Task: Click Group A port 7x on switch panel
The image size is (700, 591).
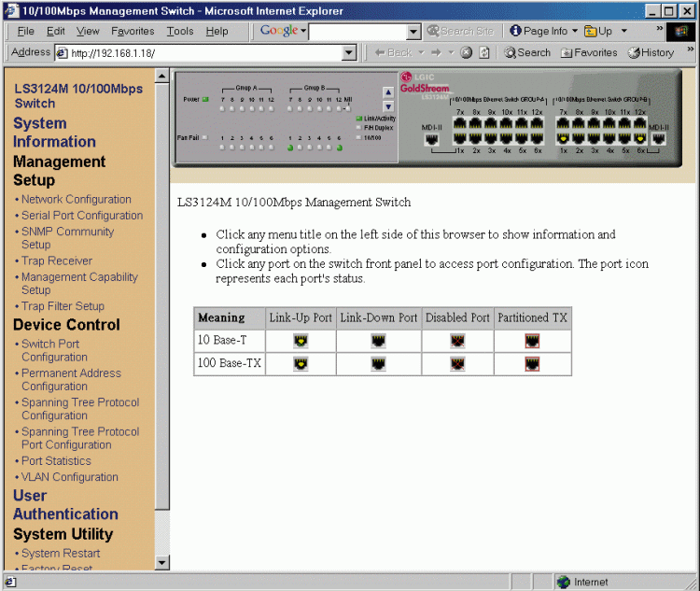Action: [x=459, y=123]
